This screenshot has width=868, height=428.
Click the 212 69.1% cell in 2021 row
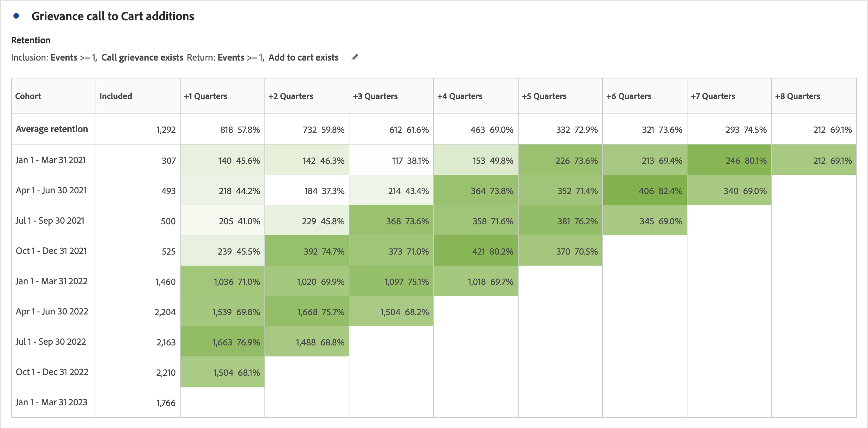[814, 160]
